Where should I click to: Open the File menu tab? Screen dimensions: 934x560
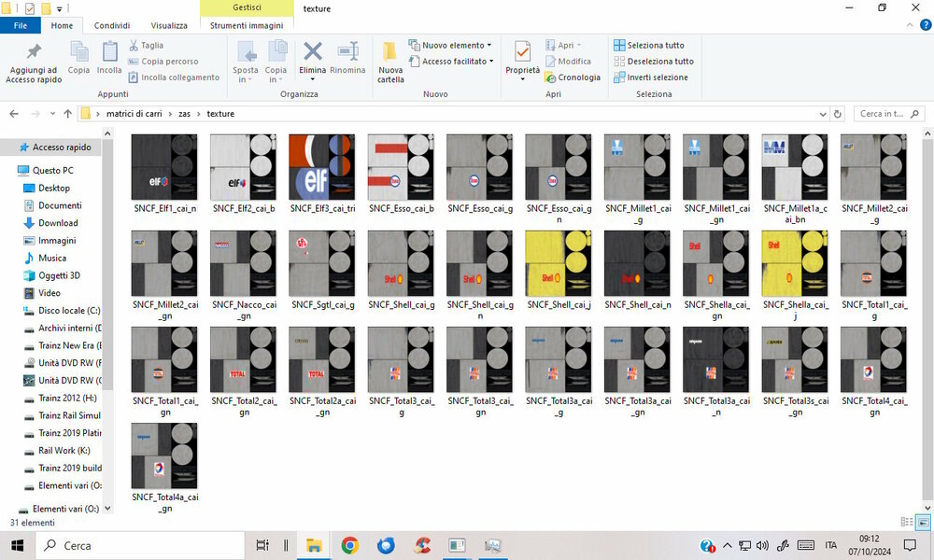21,25
